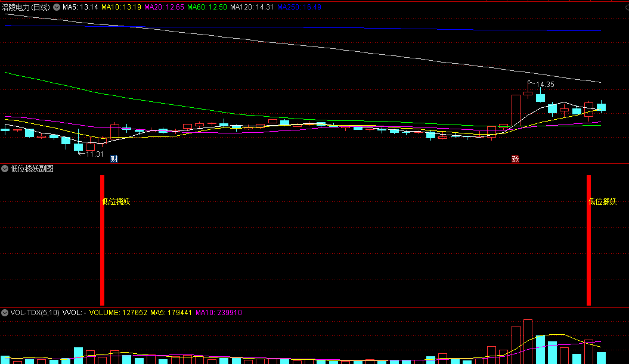The image size is (629, 364).
Task: Click the diamond icon at the chart's top-right corner
Action: (626, 7)
